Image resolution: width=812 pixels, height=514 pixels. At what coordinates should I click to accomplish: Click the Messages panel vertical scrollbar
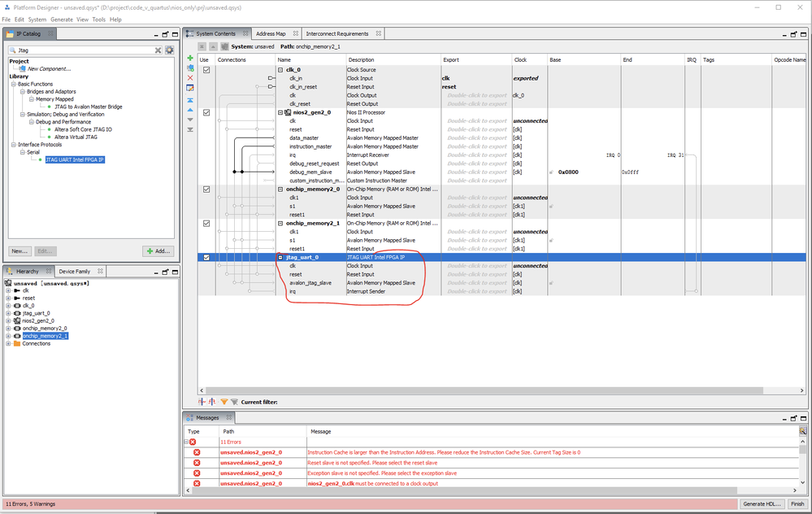point(803,450)
